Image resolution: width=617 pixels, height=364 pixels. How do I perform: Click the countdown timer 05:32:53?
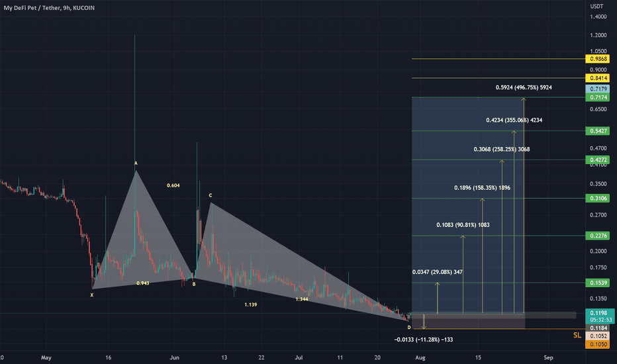click(600, 320)
